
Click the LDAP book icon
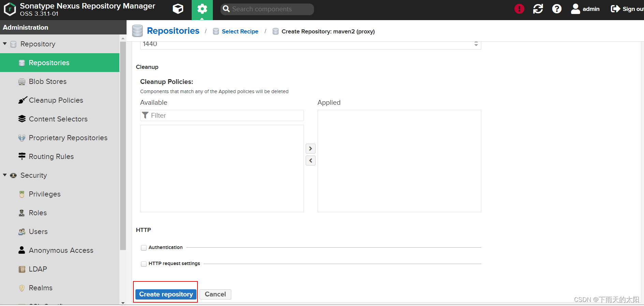[x=22, y=269]
